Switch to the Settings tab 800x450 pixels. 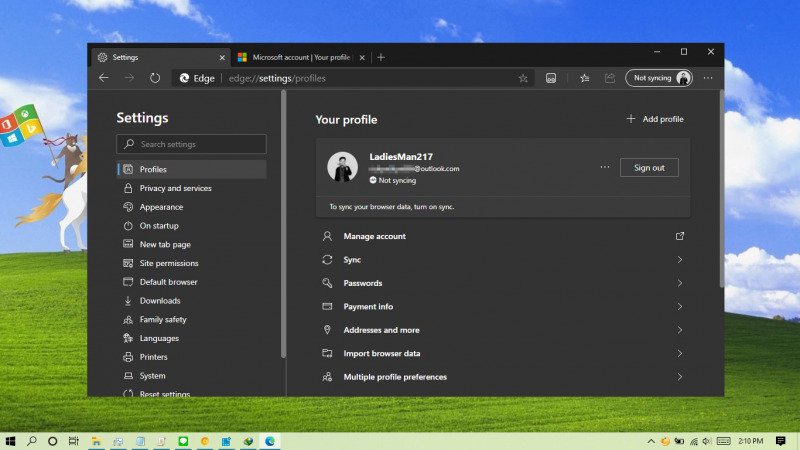coord(161,57)
